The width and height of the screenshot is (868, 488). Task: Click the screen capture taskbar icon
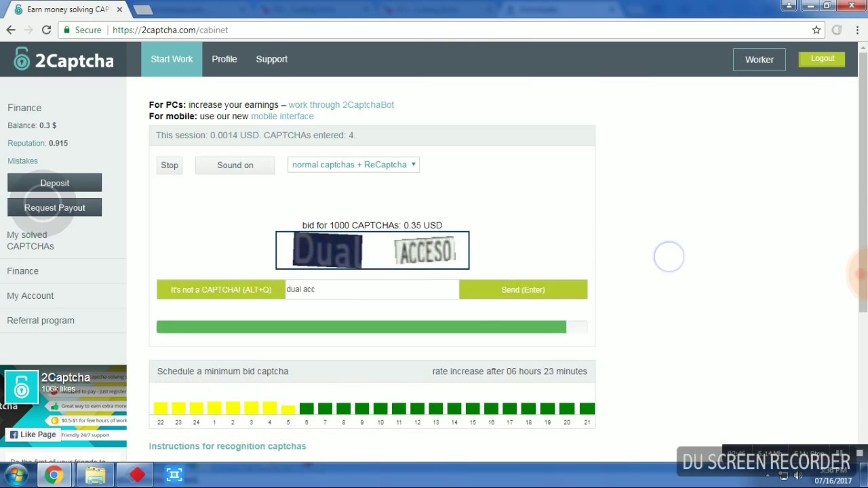[174, 475]
